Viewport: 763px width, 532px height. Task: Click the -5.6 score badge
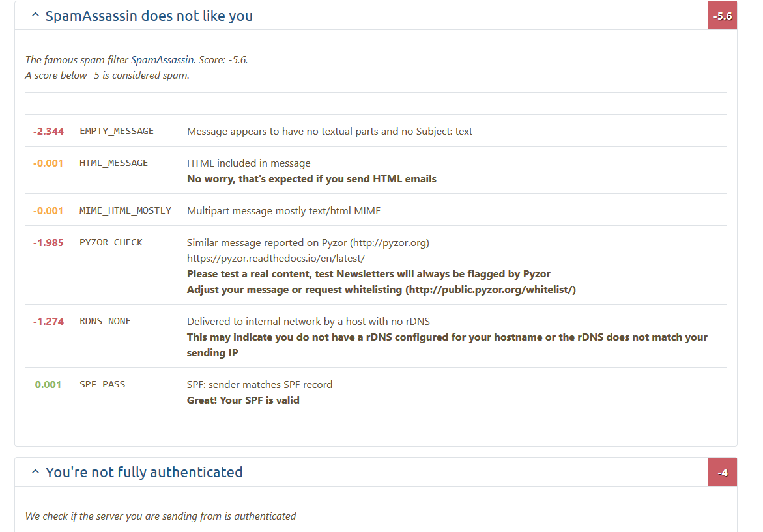pyautogui.click(x=723, y=16)
